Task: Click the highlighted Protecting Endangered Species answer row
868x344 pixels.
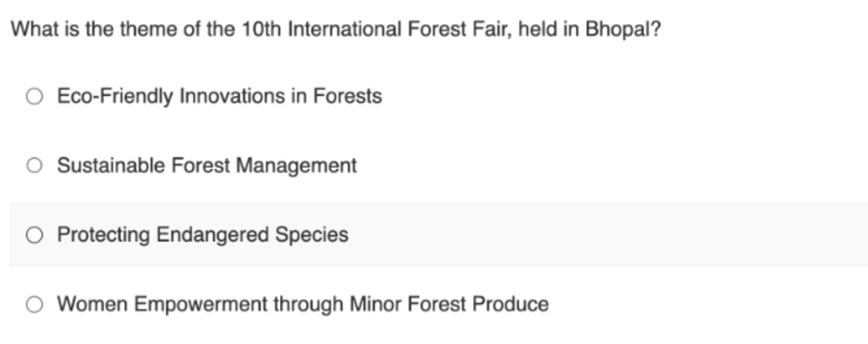Action: tap(439, 234)
